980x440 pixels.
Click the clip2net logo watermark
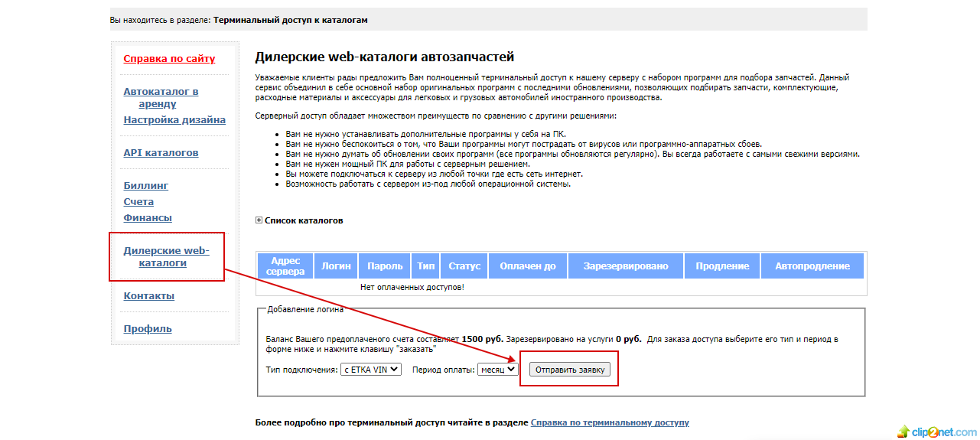tap(936, 432)
